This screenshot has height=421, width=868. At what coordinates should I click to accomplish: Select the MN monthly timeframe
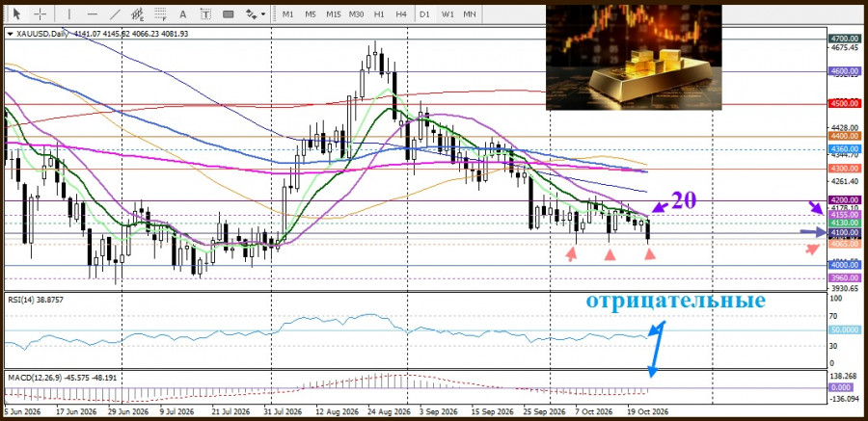coord(470,14)
